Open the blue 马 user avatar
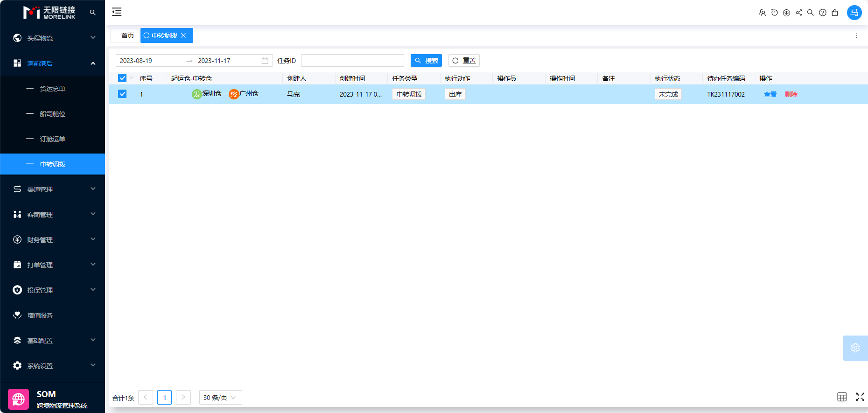Image resolution: width=868 pixels, height=413 pixels. click(854, 13)
